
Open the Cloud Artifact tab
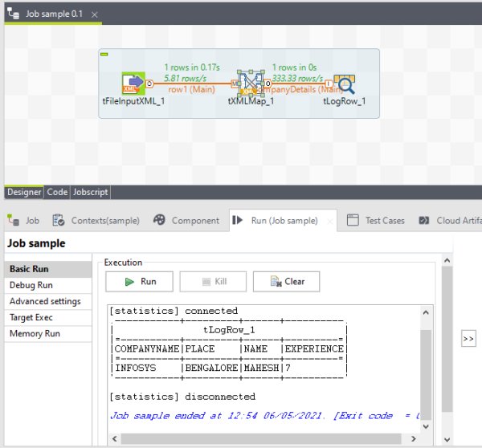(x=452, y=220)
